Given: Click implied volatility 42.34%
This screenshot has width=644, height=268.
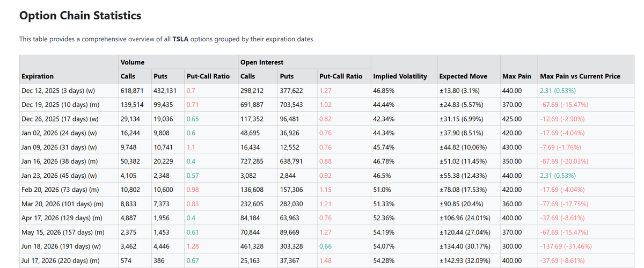Looking at the screenshot, I should click(x=384, y=118).
